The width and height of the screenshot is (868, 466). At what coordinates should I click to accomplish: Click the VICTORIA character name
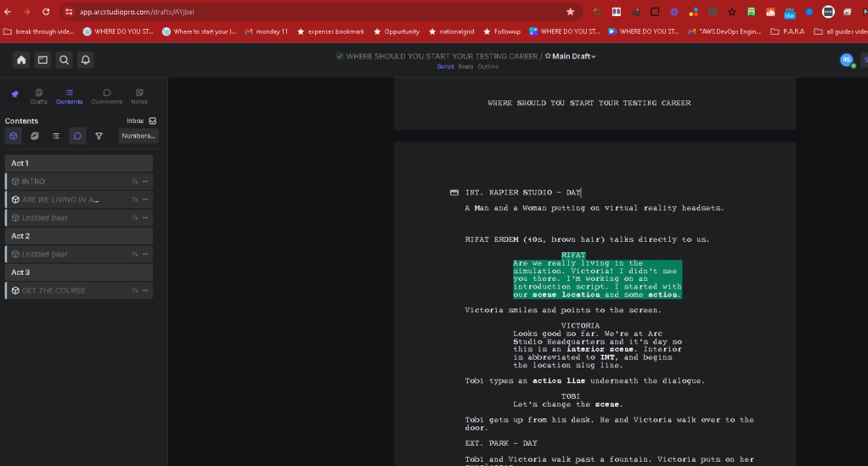(580, 326)
